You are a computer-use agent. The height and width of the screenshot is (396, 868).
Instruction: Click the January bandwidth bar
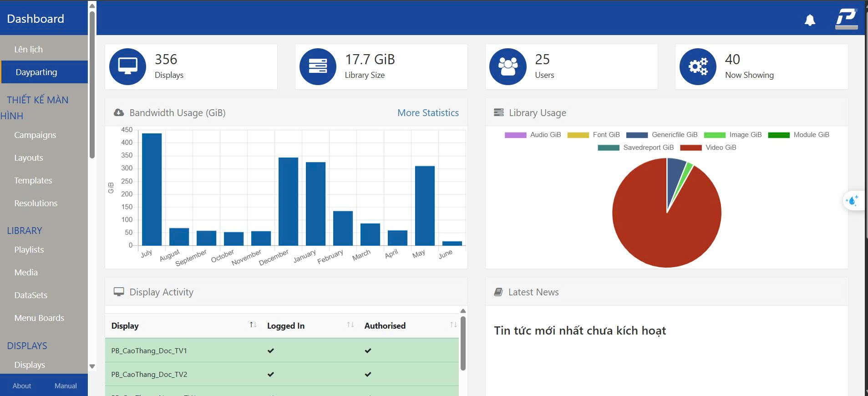[315, 204]
